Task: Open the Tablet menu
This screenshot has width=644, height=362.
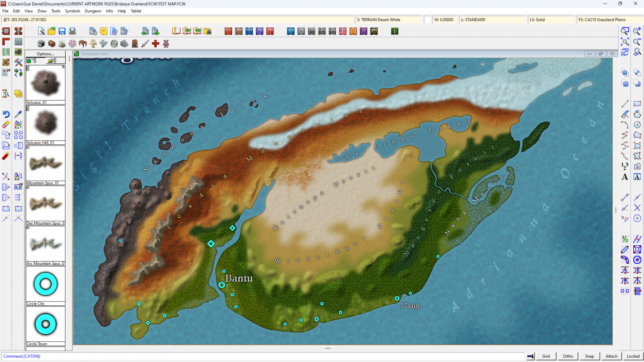Action: (136, 11)
